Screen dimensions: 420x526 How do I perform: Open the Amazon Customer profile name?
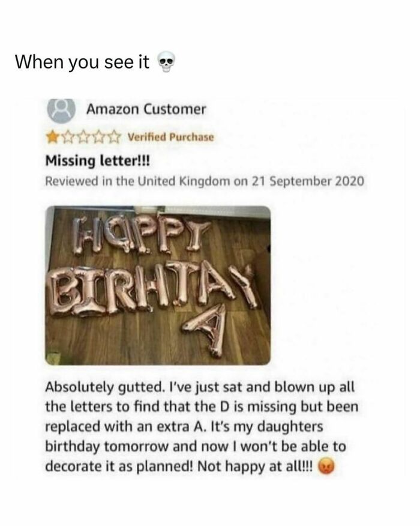pos(146,109)
